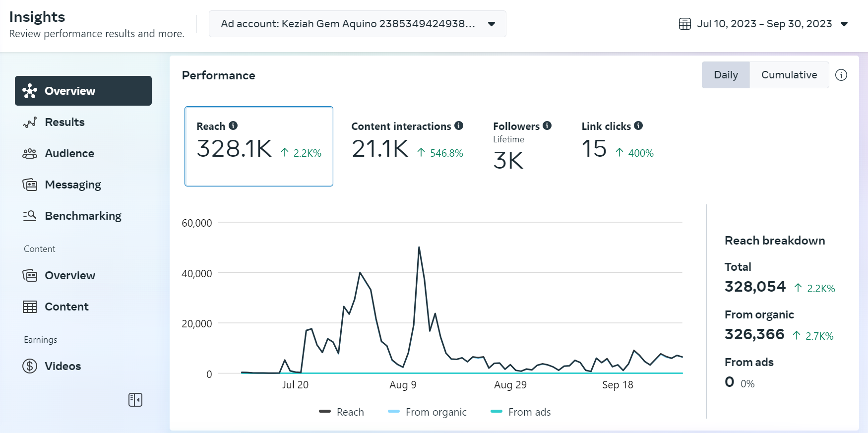This screenshot has height=433, width=868.
Task: Go to the Audience section
Action: click(83, 153)
